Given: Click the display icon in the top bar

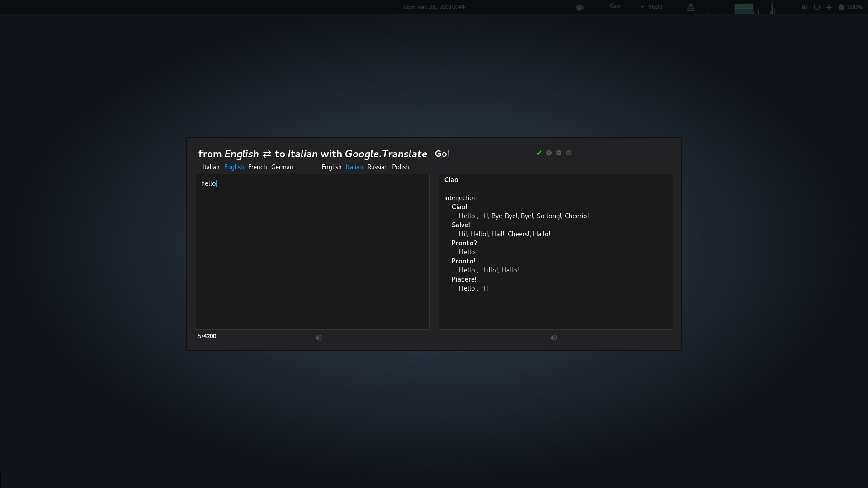Looking at the screenshot, I should click(x=817, y=7).
